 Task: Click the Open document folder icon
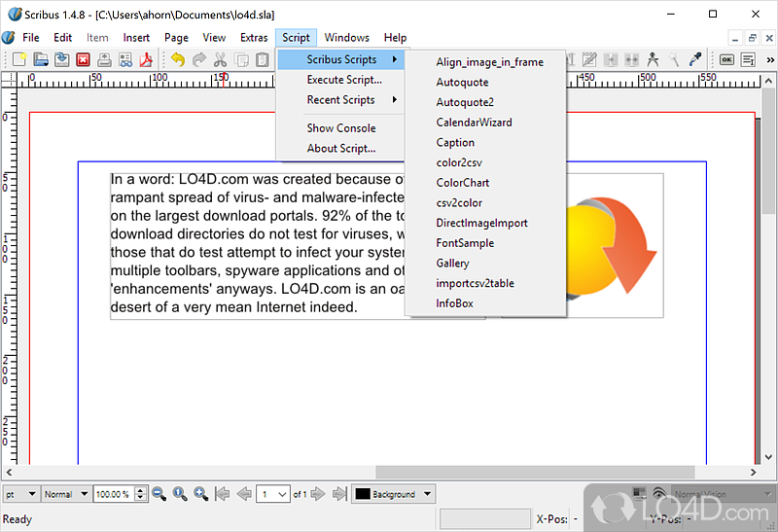click(41, 60)
